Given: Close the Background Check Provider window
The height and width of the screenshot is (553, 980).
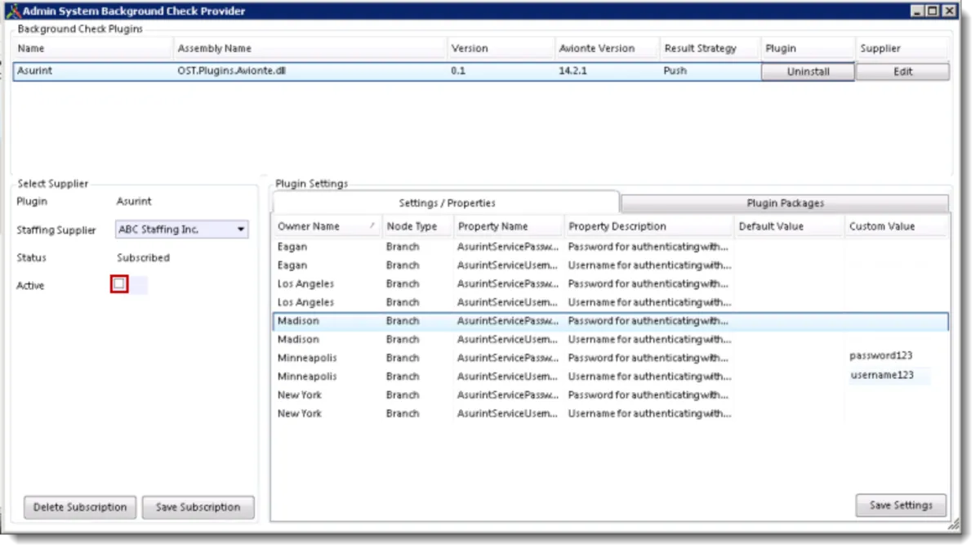Looking at the screenshot, I should pos(948,11).
